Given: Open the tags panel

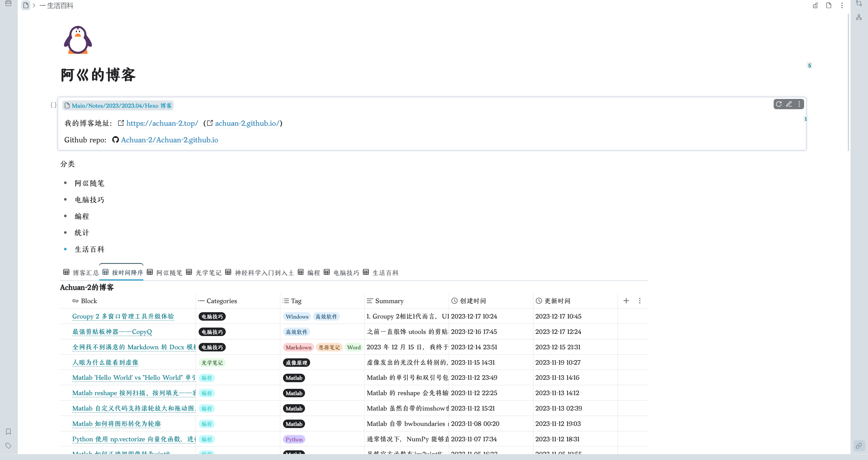Looking at the screenshot, I should (8, 446).
